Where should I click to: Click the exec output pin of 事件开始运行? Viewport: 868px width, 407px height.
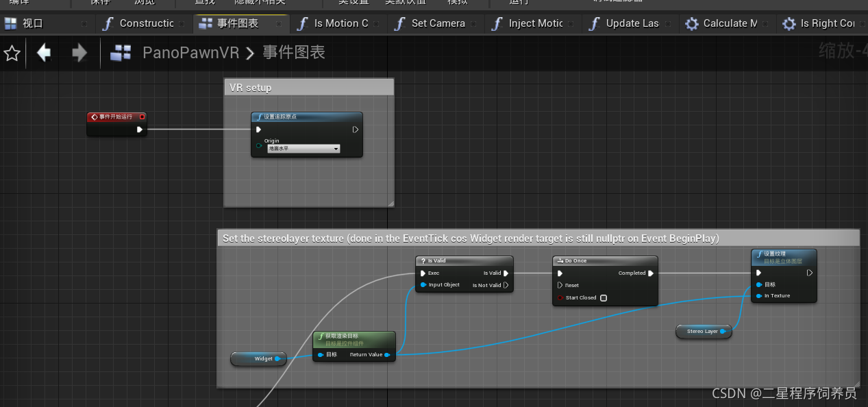tap(140, 129)
